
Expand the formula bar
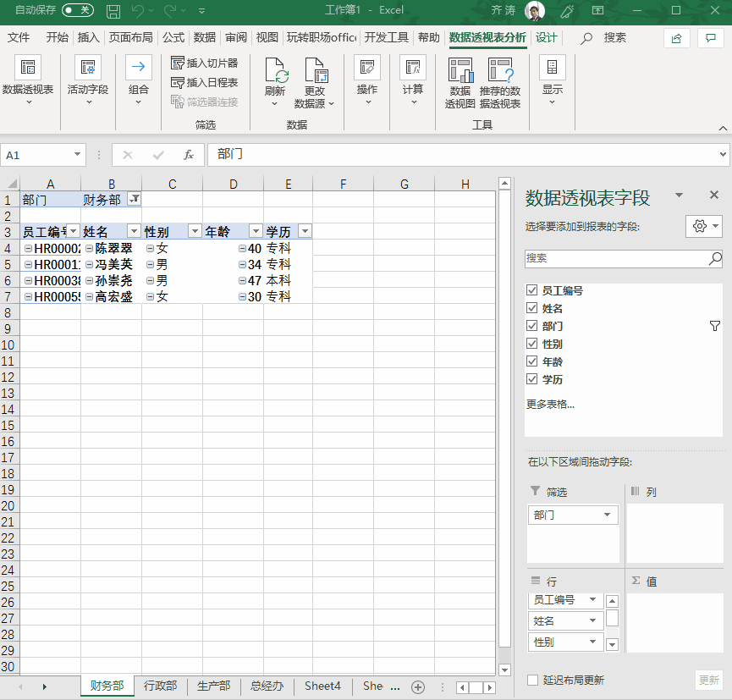tap(724, 154)
